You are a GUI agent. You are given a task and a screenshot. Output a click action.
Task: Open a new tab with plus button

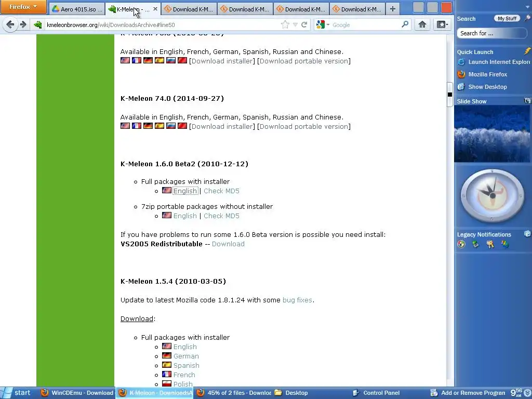coord(393,9)
